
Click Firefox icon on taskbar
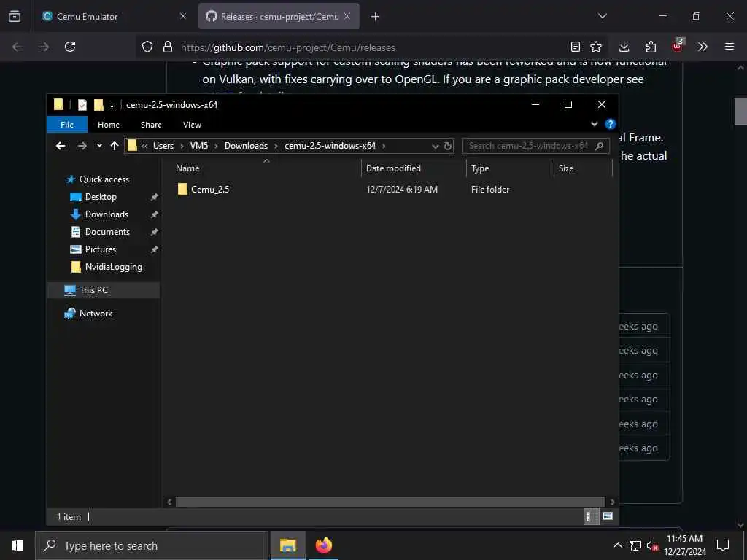(323, 545)
